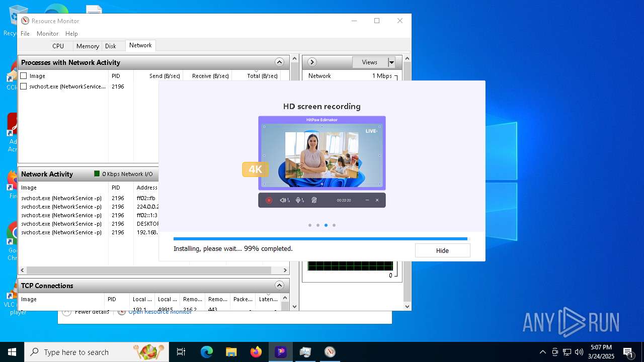
Task: Open File Explorer from the taskbar
Action: click(x=231, y=352)
